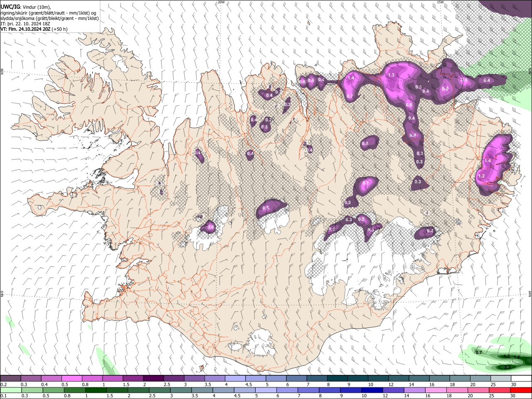Click the "3.5" label in the snow legend

(x=207, y=384)
